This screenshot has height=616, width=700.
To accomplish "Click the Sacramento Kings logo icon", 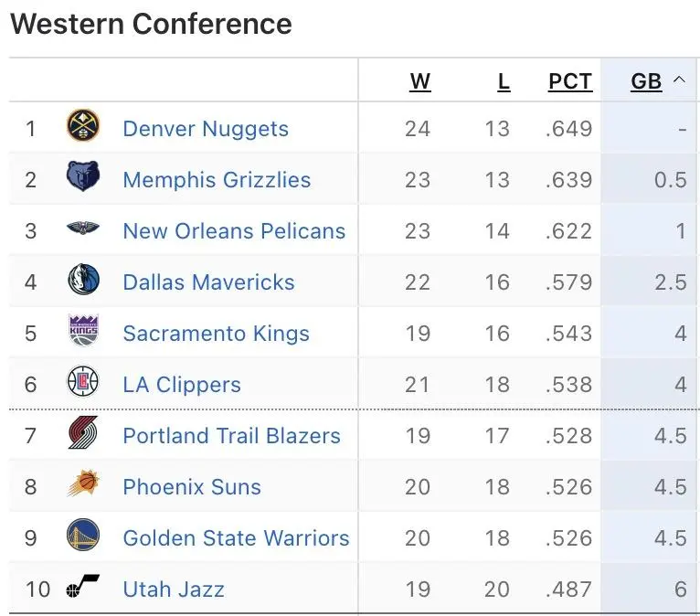I will (83, 333).
